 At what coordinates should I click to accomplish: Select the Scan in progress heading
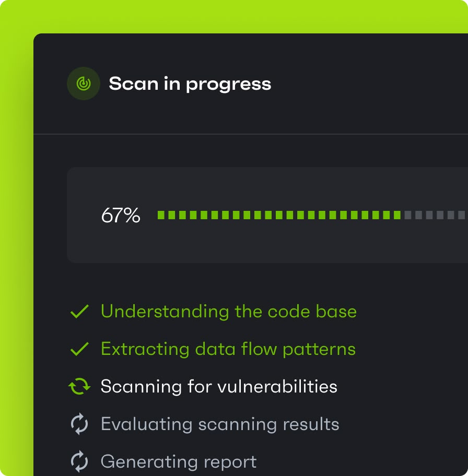point(190,84)
